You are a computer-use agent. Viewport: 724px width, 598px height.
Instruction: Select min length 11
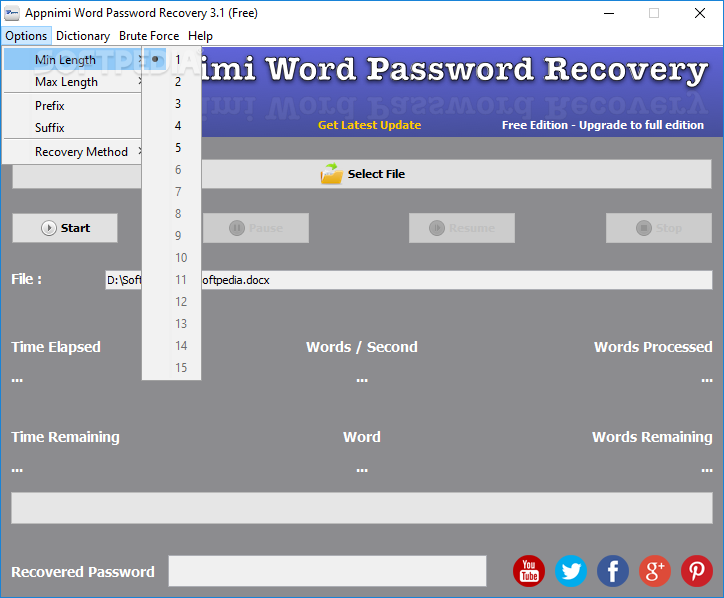tap(171, 280)
